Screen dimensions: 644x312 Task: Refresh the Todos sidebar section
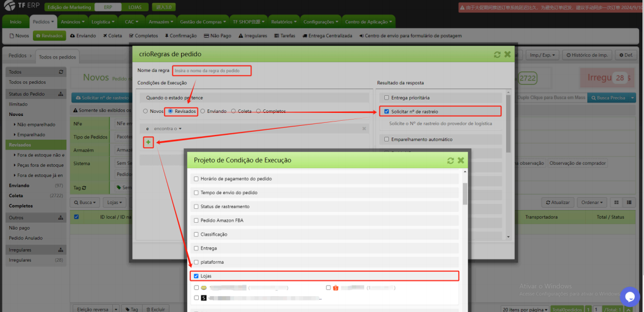point(61,72)
